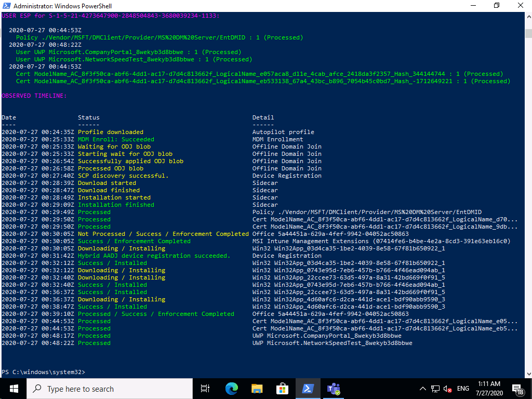This screenshot has width=532, height=399.
Task: Click the 'USER ESP for S-1-5-21' heading line
Action: pyautogui.click(x=111, y=16)
